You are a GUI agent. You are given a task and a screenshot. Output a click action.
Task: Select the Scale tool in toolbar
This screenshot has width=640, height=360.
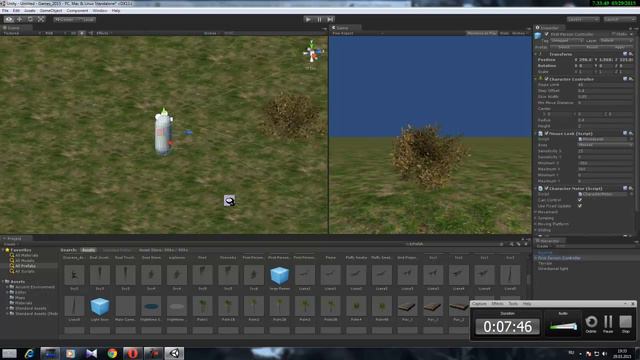(x=41, y=19)
